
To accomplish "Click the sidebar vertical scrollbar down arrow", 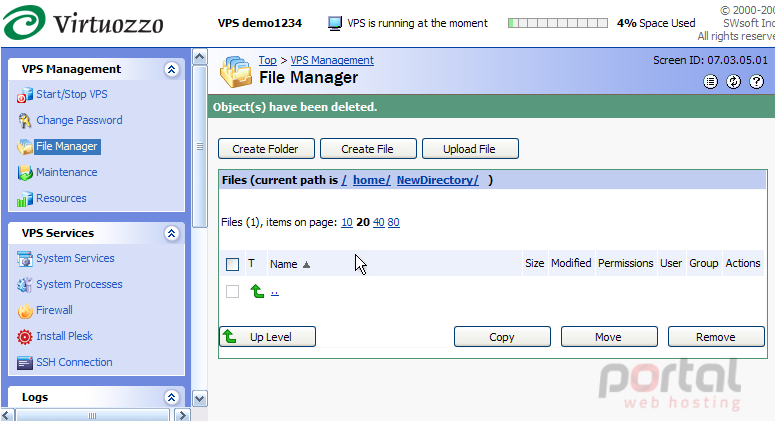I will [x=199, y=399].
